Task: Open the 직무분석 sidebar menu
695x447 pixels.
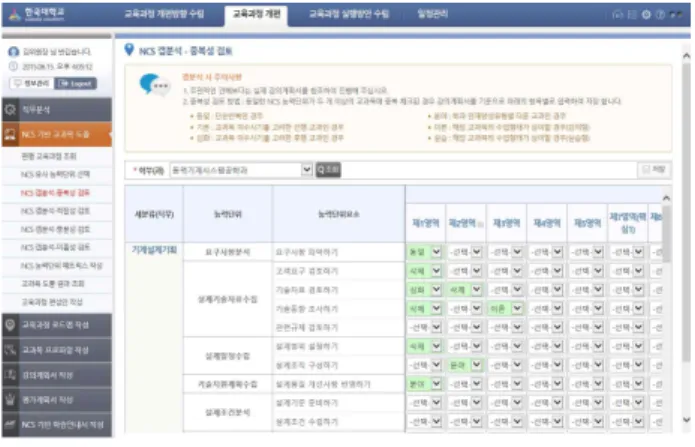Action: coord(57,110)
